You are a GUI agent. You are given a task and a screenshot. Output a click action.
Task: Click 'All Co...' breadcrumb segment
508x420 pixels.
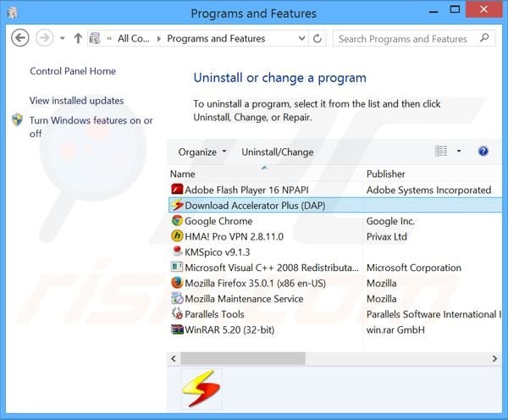pyautogui.click(x=134, y=39)
